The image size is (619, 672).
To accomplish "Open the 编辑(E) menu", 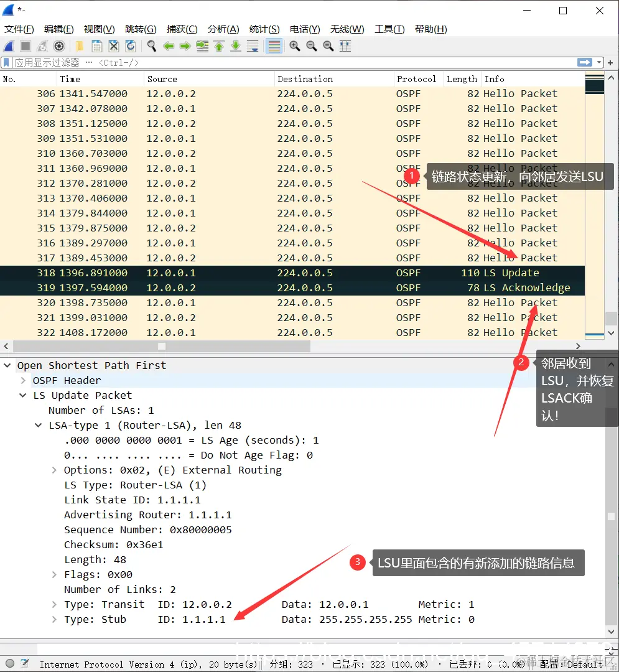I will (x=59, y=29).
